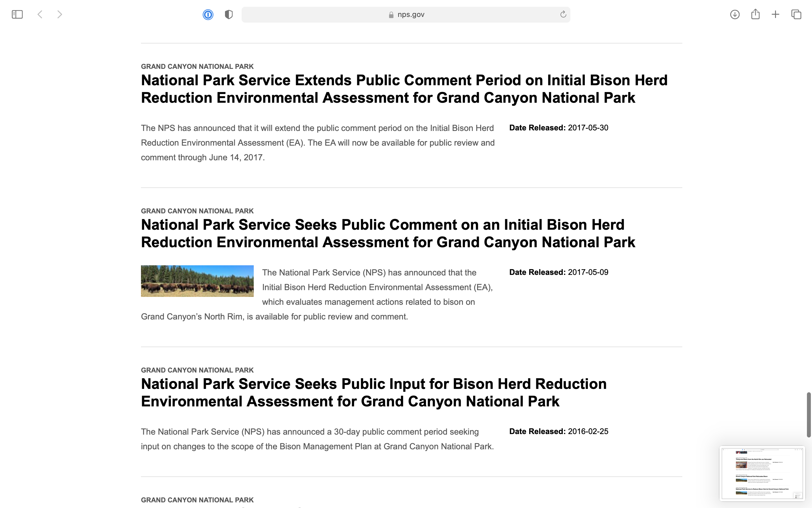812x508 pixels.
Task: Select the date 2016-02-25
Action: tap(588, 432)
